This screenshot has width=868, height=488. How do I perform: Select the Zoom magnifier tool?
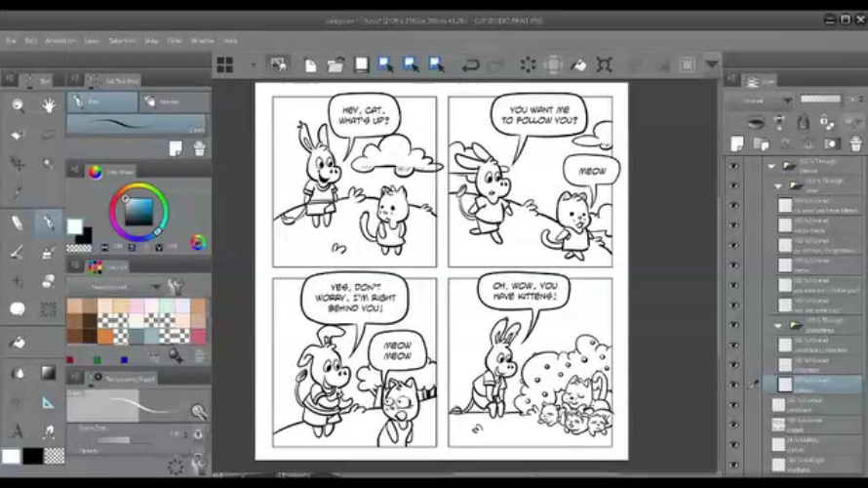tap(18, 105)
